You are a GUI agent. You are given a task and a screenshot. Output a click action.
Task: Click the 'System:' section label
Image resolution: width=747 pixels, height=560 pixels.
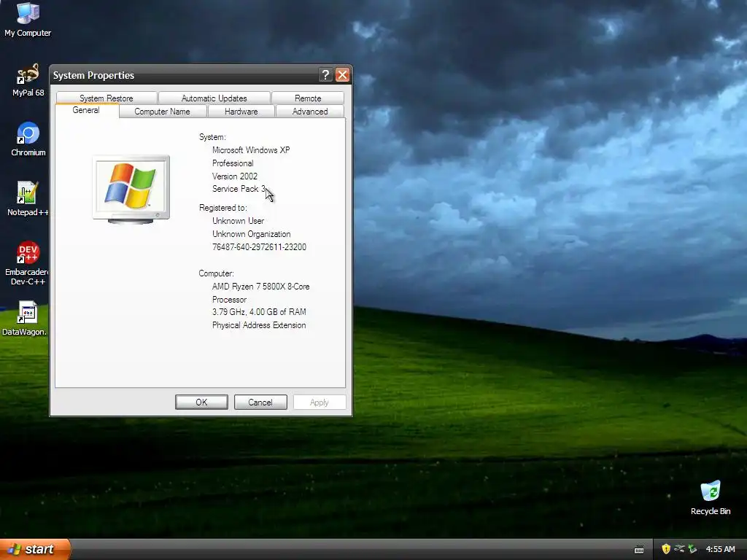pyautogui.click(x=212, y=137)
